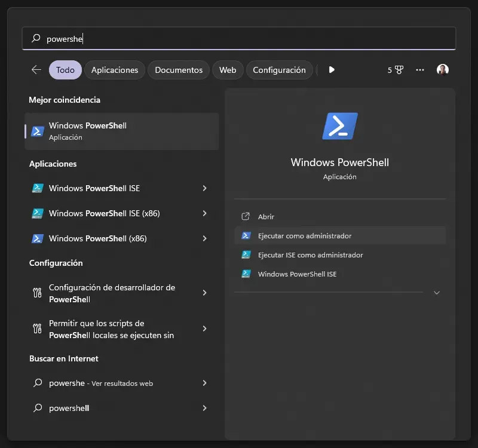The width and height of the screenshot is (478, 448).
Task: Click the developer settings tools icon
Action: [37, 293]
